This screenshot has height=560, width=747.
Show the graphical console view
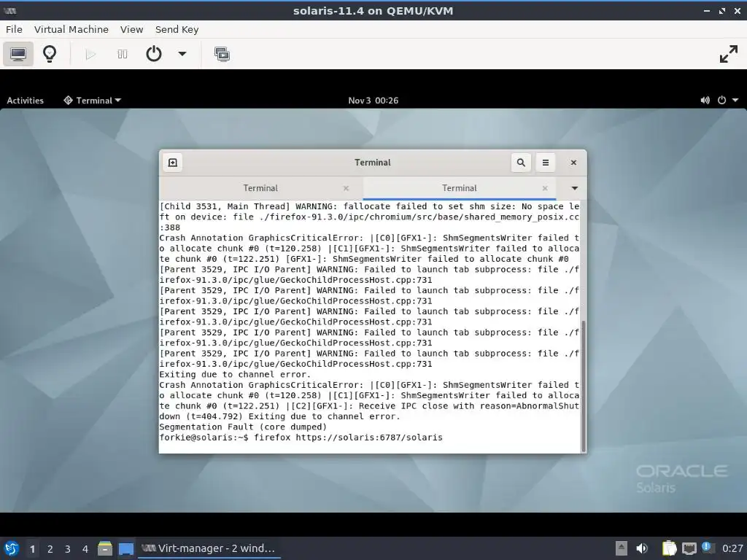[x=18, y=54]
